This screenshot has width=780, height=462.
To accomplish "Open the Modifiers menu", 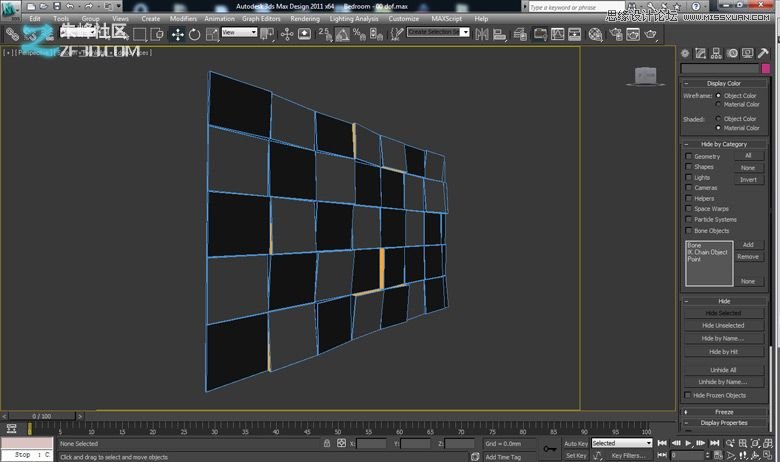I will point(183,18).
